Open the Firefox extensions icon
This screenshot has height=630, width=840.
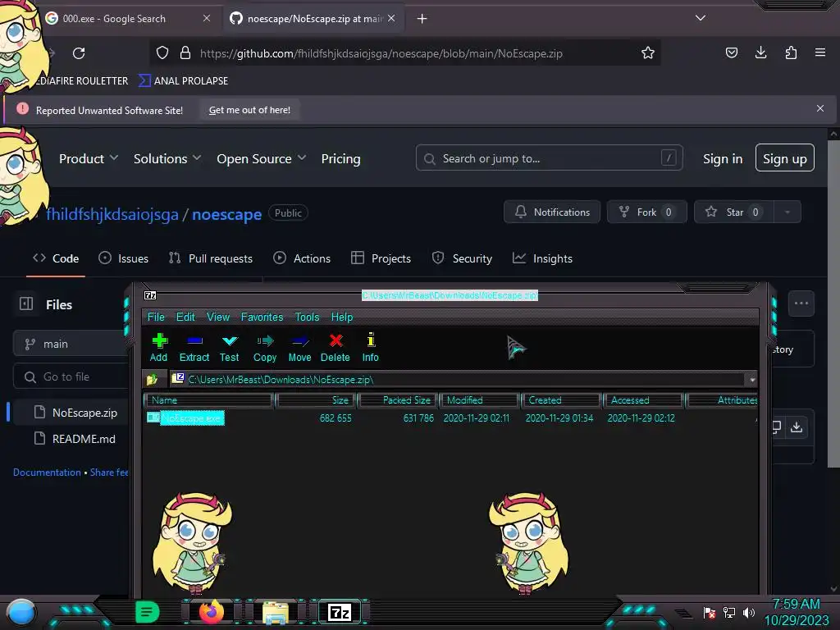[x=791, y=52]
